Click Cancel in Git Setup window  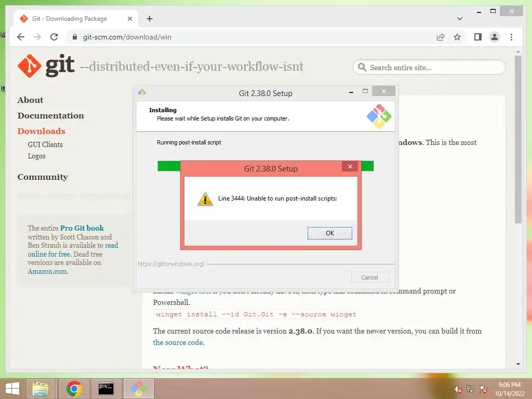370,277
